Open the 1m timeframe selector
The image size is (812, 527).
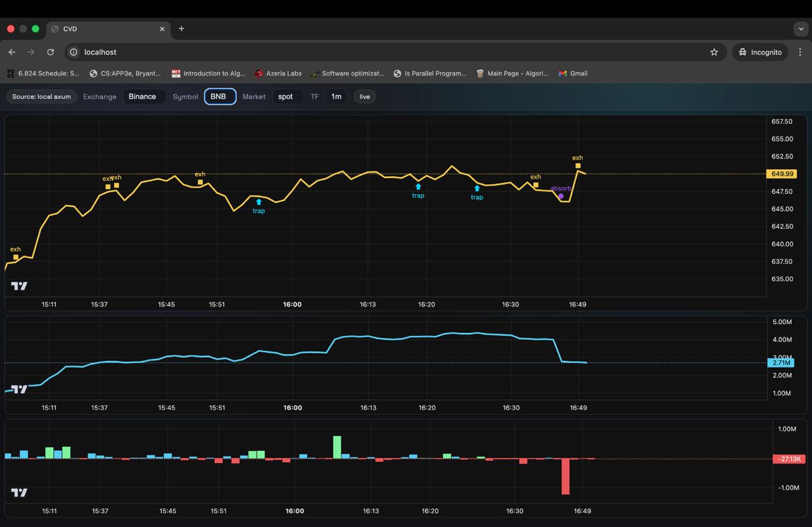pos(336,96)
